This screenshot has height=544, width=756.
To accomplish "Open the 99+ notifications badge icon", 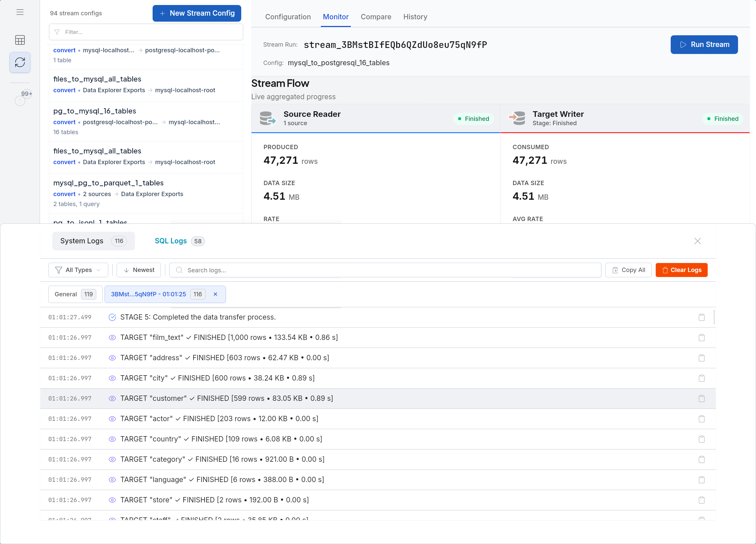I will [x=23, y=98].
